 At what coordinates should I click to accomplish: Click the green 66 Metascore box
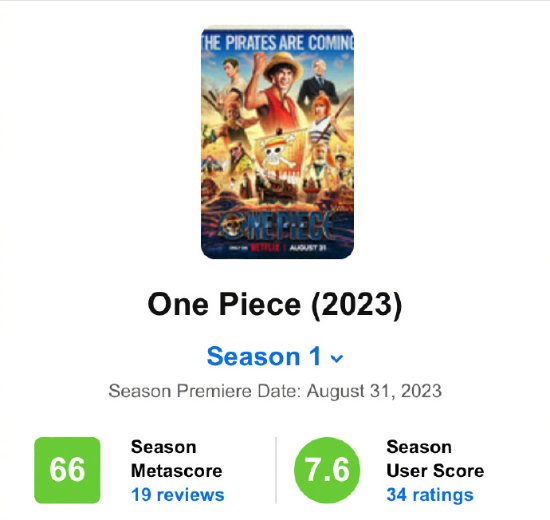pos(67,470)
